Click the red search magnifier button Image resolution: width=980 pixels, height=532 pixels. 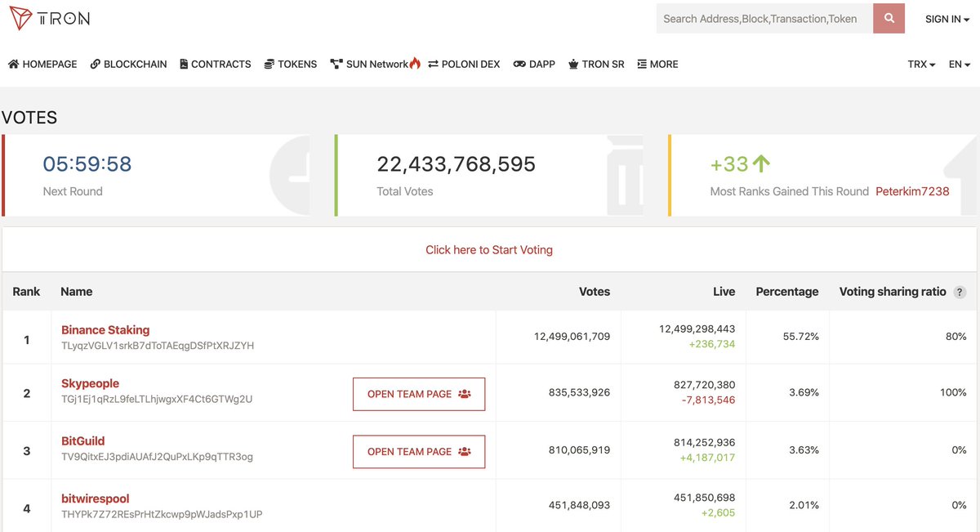(x=889, y=18)
